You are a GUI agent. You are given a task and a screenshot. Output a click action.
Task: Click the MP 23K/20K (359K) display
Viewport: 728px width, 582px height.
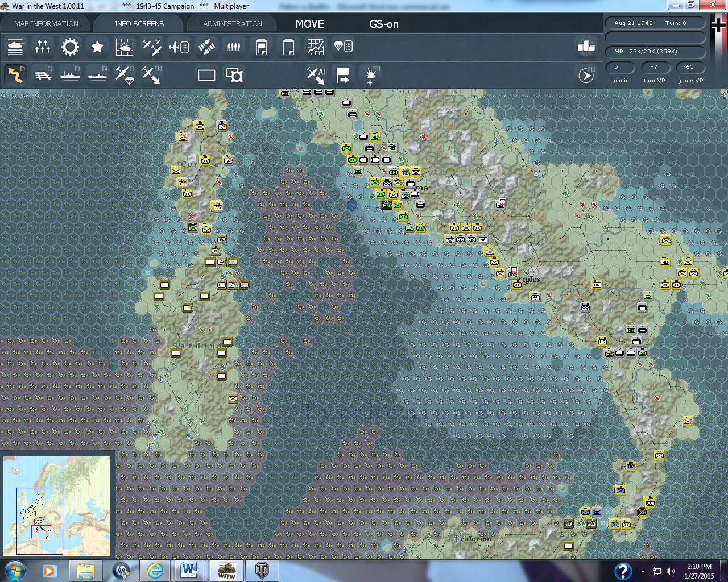[646, 52]
